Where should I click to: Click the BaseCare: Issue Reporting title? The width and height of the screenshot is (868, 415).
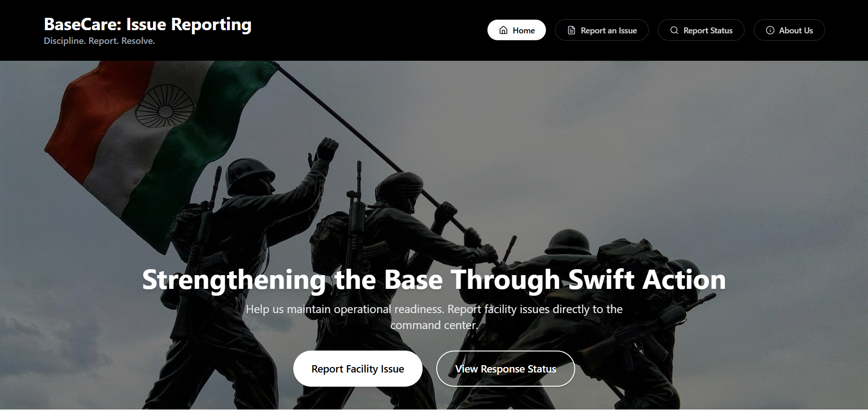click(148, 24)
